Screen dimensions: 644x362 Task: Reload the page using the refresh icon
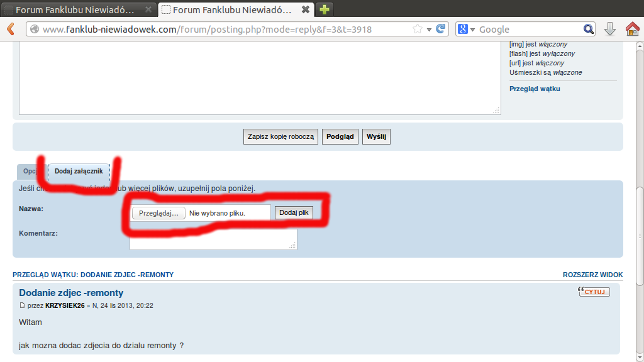coord(441,29)
